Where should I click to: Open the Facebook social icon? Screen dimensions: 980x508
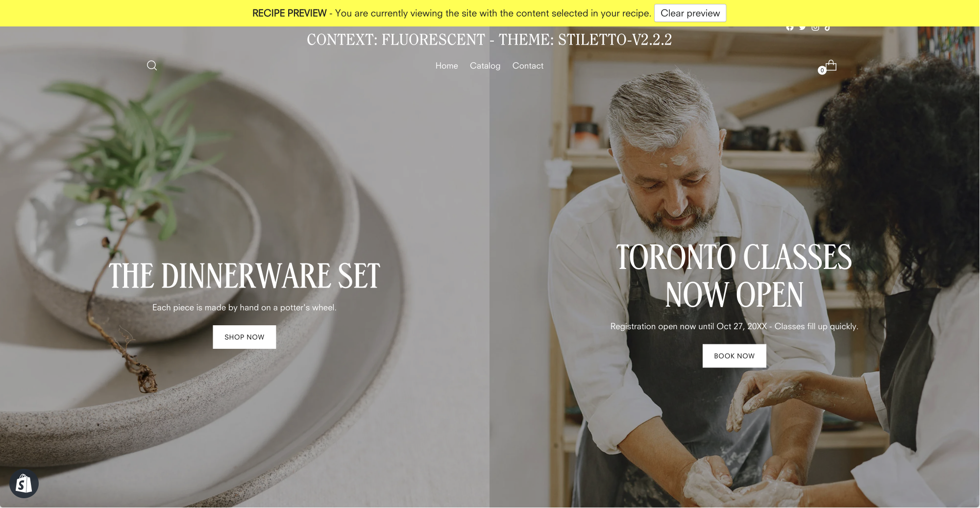[790, 28]
